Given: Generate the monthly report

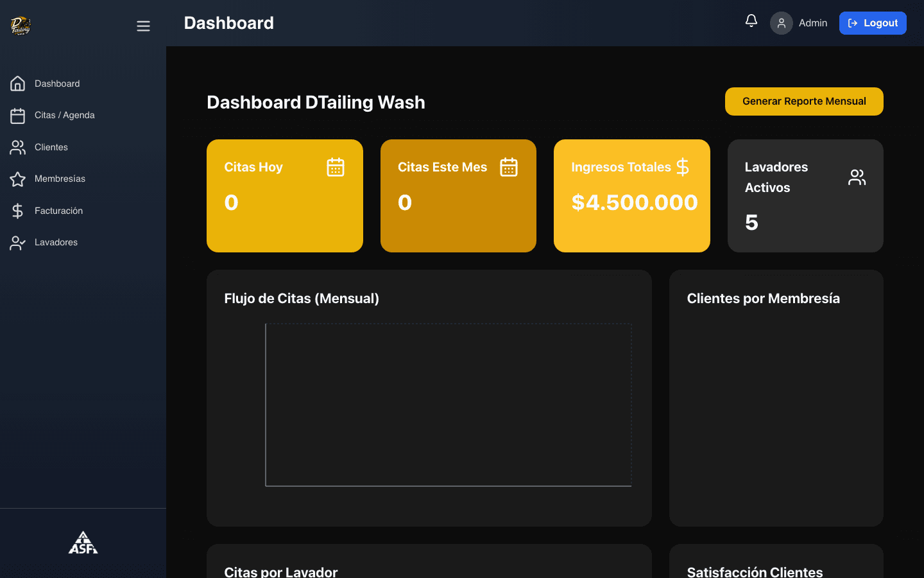Looking at the screenshot, I should pyautogui.click(x=804, y=101).
